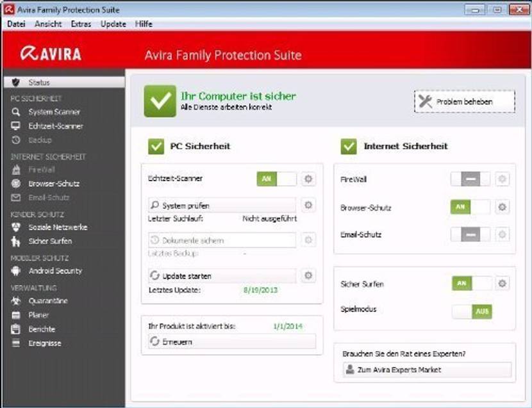Toggle the Email-Schutz switch
The width and height of the screenshot is (532, 408).
click(x=470, y=234)
